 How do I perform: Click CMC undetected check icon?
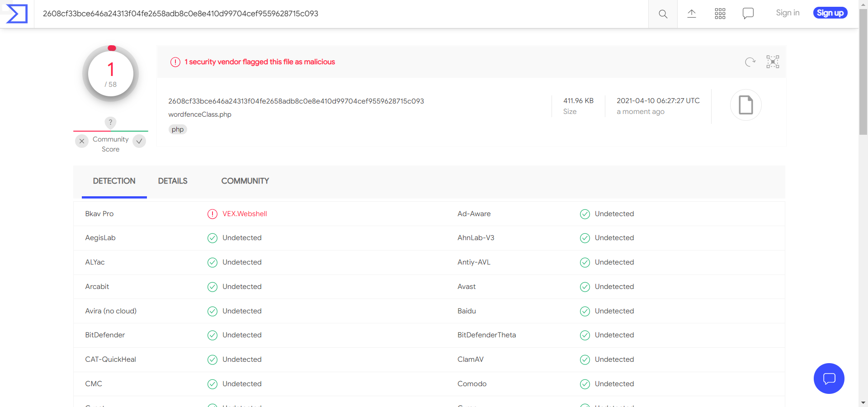[x=212, y=384]
